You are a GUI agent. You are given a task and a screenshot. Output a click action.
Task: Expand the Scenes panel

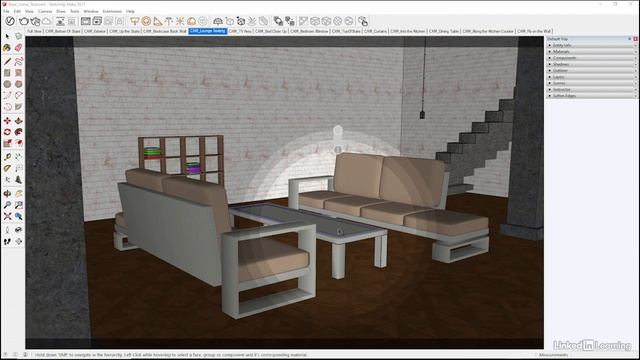[x=591, y=83]
